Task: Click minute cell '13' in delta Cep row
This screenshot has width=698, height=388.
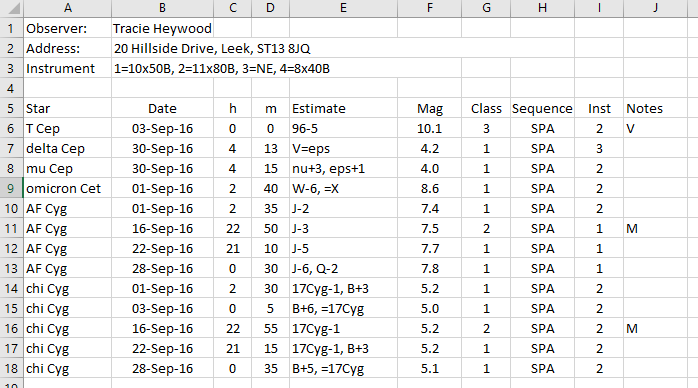Action: pyautogui.click(x=271, y=149)
